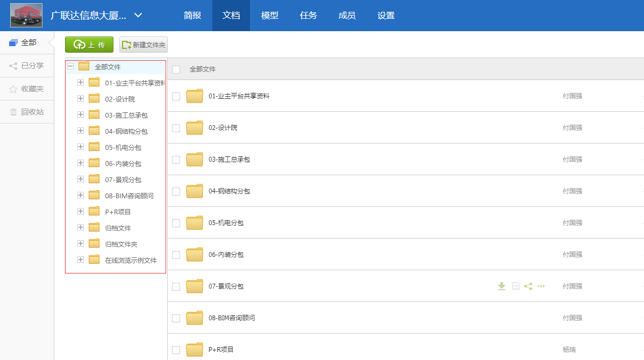Screen dimensions: 644x360
Task: Download the 07-景观分包 folder
Action: click(502, 286)
